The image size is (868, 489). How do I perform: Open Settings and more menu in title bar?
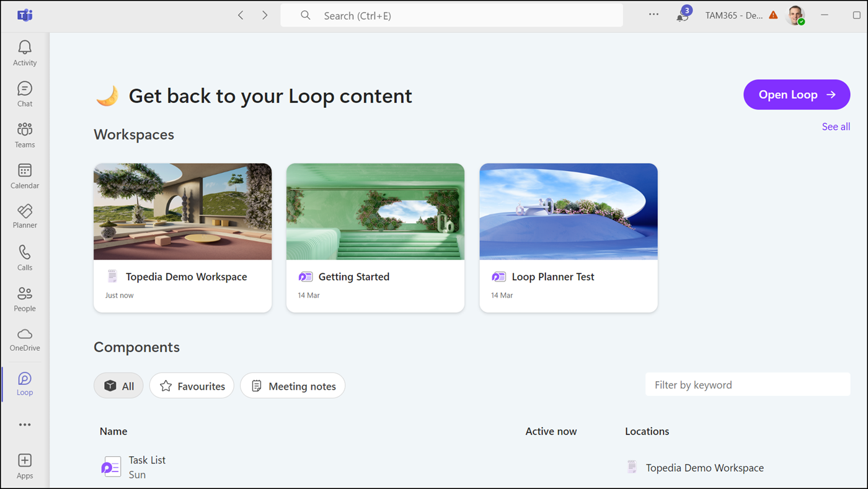tap(653, 15)
